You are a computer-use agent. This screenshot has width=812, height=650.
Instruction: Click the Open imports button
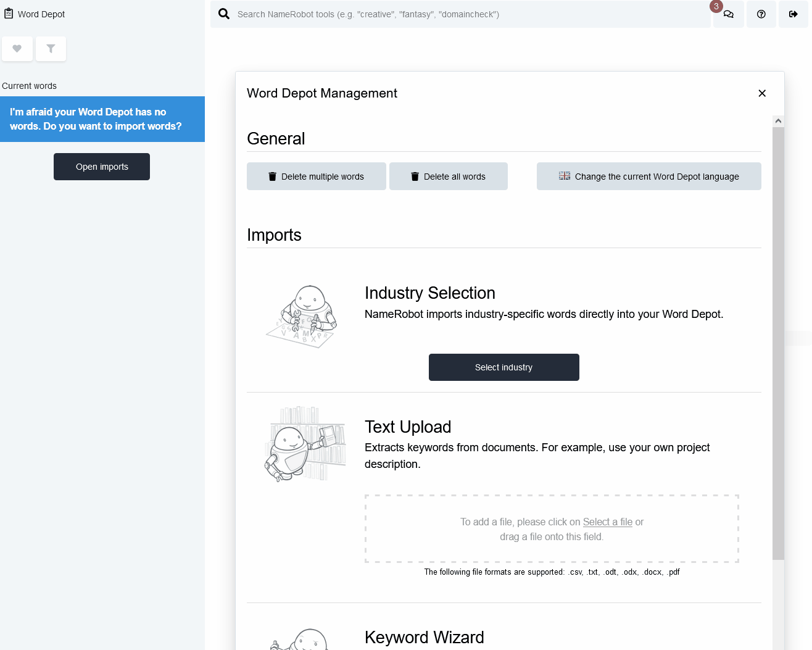102,167
